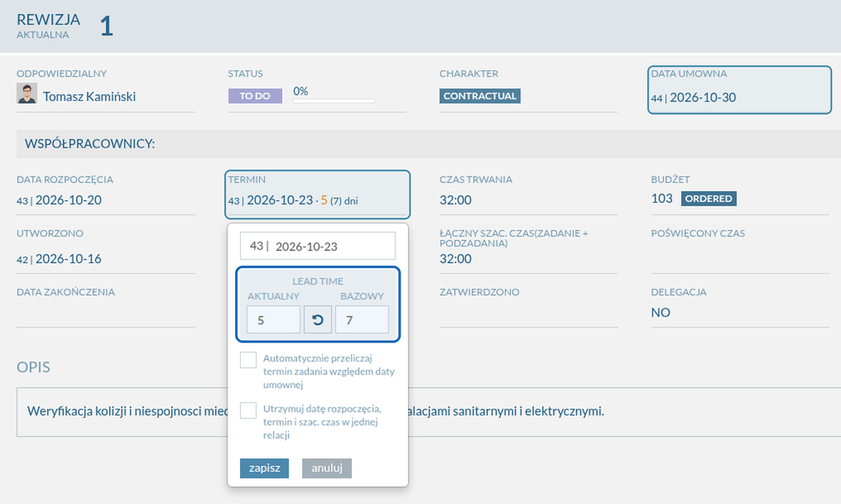
Task: Click the BAZOWY lead time input
Action: [x=362, y=319]
